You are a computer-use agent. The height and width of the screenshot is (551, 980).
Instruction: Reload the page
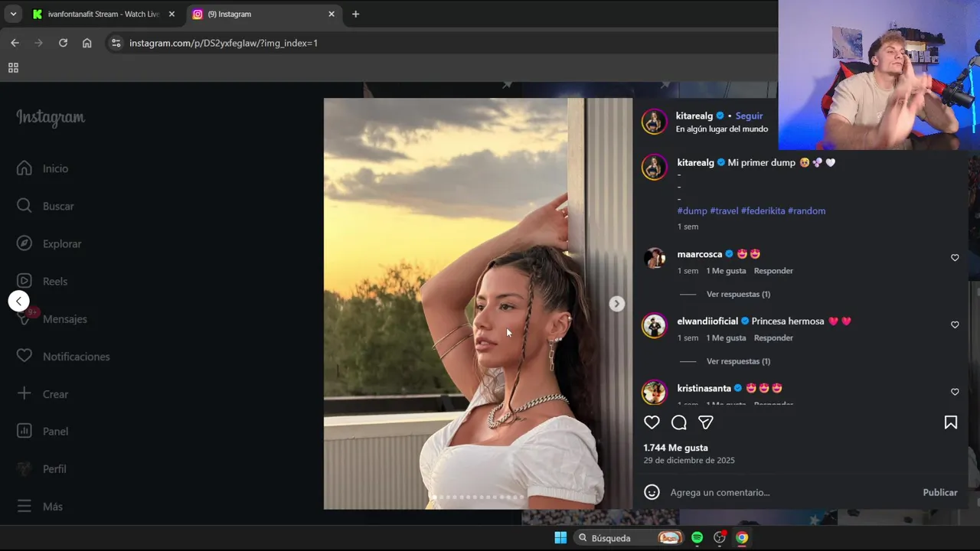[x=63, y=43]
